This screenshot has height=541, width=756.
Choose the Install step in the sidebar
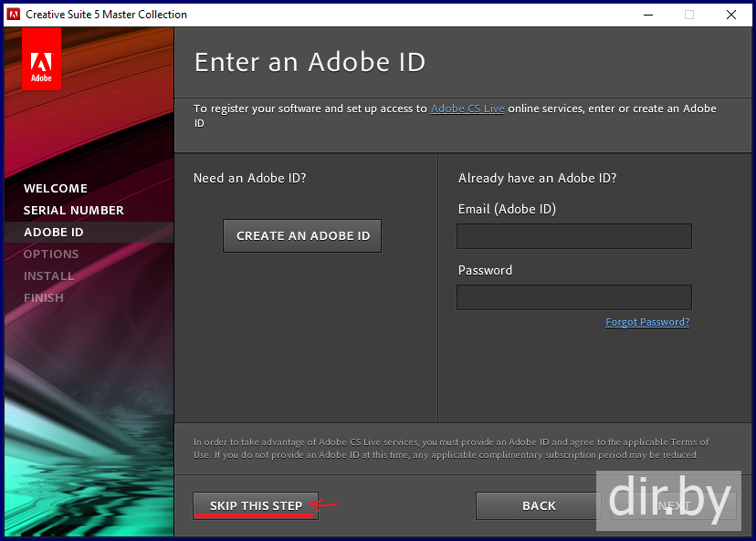click(x=49, y=276)
